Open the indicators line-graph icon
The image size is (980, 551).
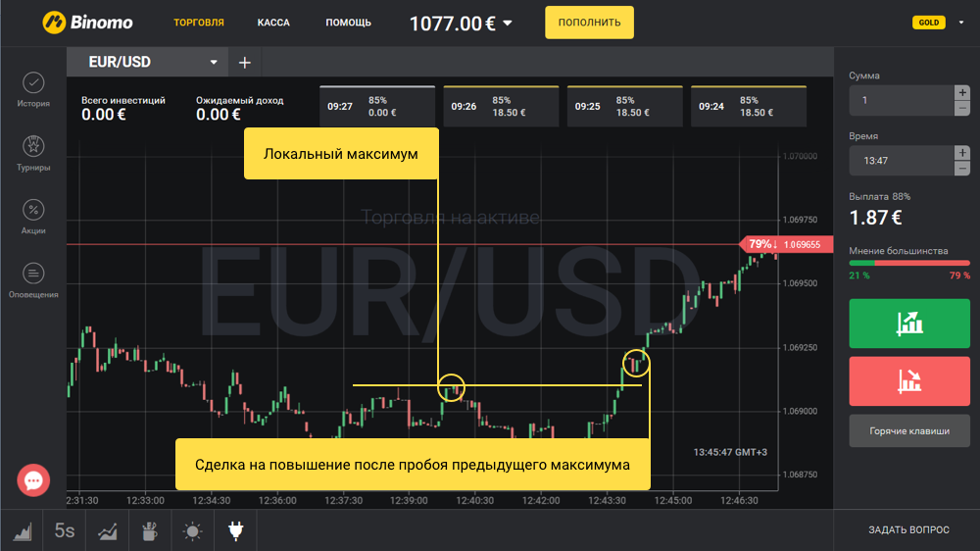[x=107, y=531]
